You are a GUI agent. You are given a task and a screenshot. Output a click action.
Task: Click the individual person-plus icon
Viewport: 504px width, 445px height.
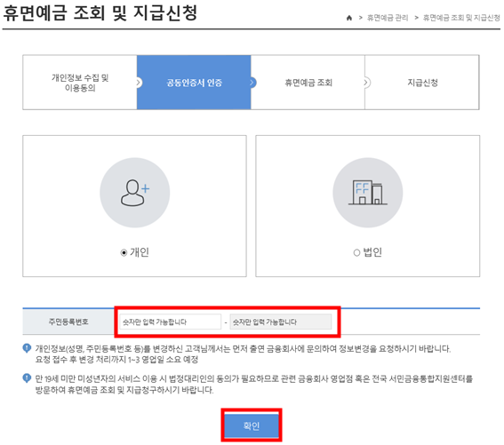tap(135, 193)
